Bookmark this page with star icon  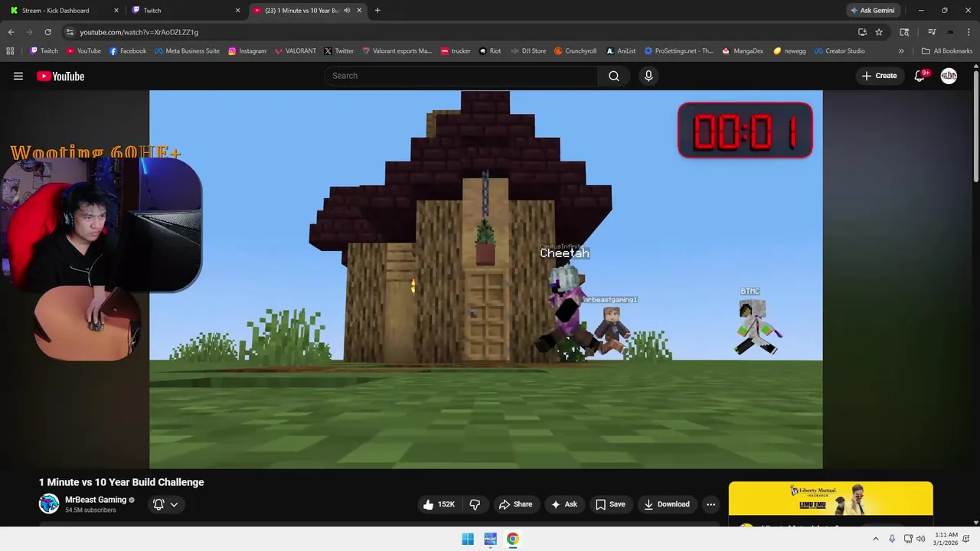pyautogui.click(x=879, y=32)
